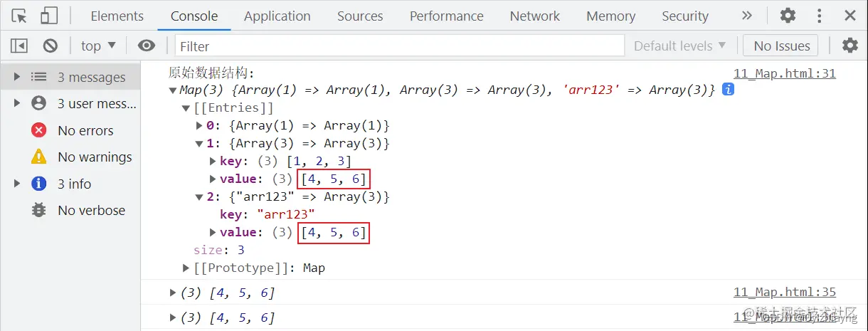Collapse the [[Entries]] tree node
This screenshot has width=868, height=331.
coord(187,108)
